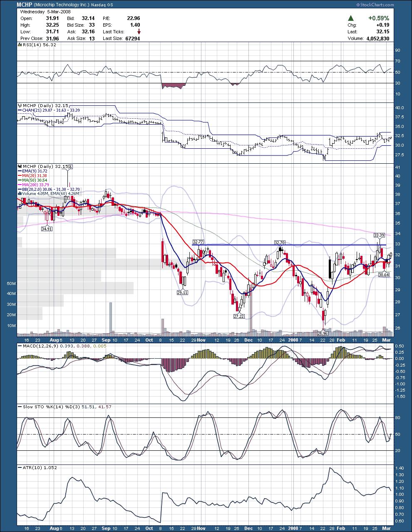412x532 pixels.
Task: Click the Last Size value 67294
Action: (x=133, y=38)
